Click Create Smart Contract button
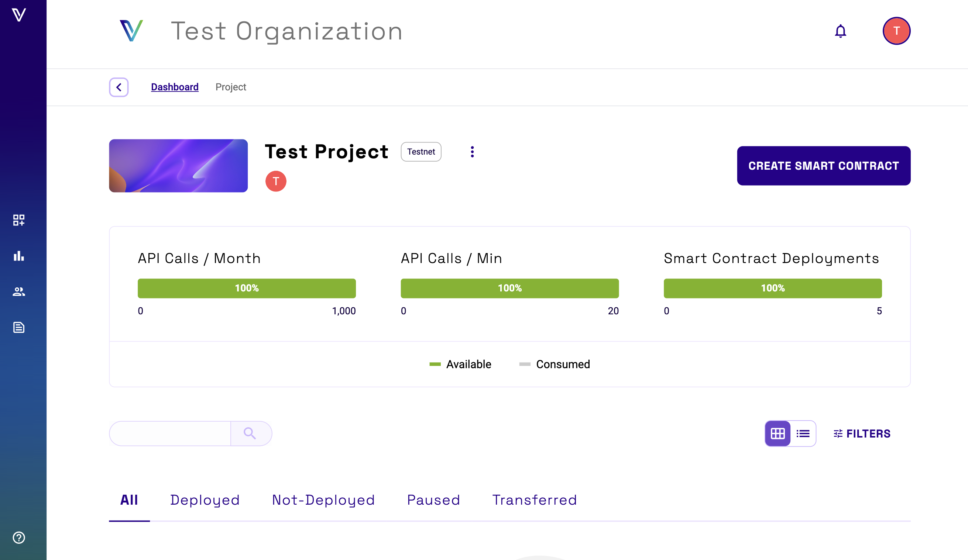The height and width of the screenshot is (560, 968). click(823, 166)
